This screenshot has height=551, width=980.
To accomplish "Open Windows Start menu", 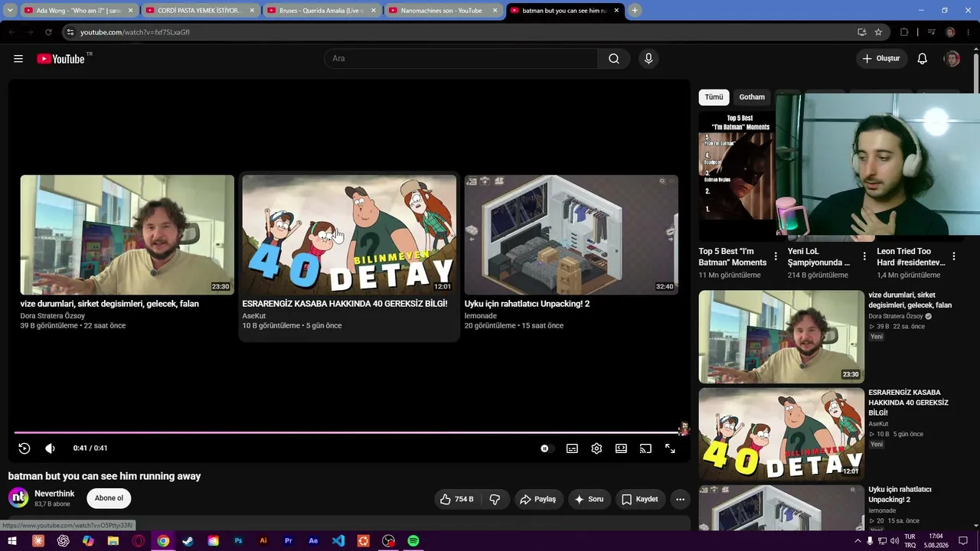I will (13, 541).
